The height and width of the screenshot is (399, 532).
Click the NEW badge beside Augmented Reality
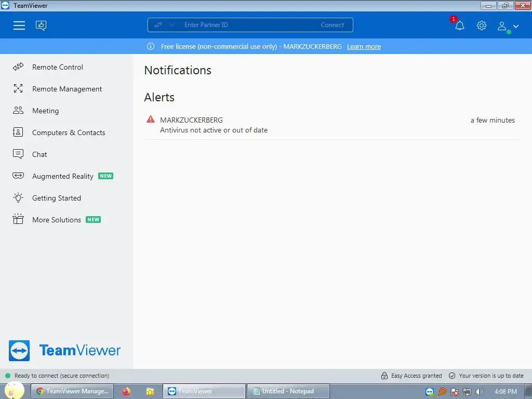105,176
